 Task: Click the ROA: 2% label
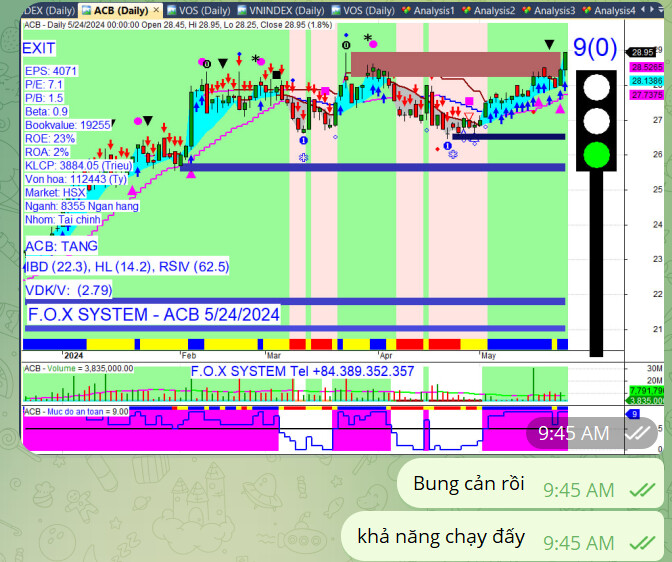(x=47, y=152)
